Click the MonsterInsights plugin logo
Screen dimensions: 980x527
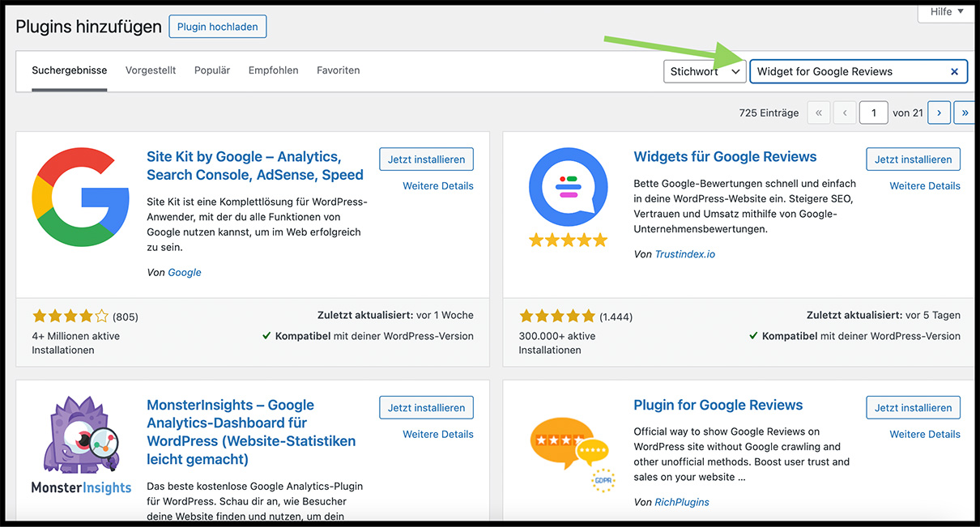[x=81, y=445]
